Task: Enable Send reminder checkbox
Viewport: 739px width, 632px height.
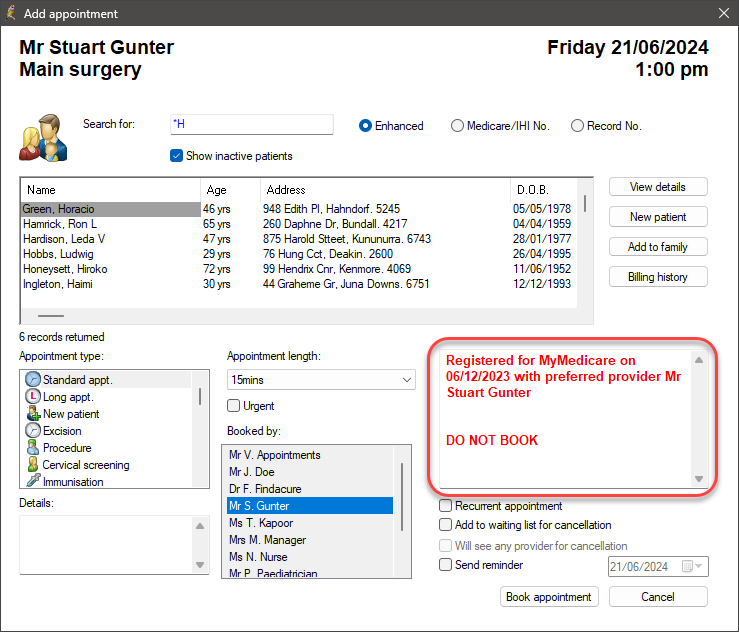Action: pyautogui.click(x=445, y=565)
